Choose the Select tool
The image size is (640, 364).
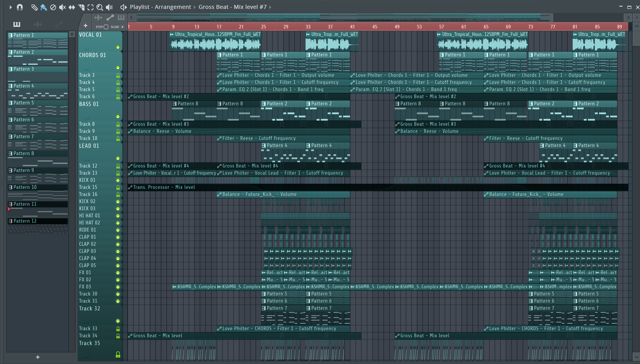[90, 7]
